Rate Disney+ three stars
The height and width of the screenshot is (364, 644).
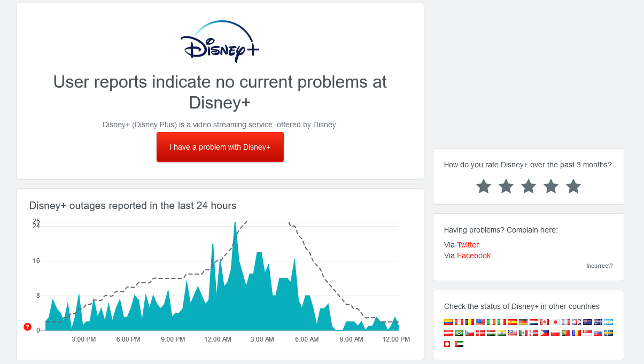click(529, 187)
